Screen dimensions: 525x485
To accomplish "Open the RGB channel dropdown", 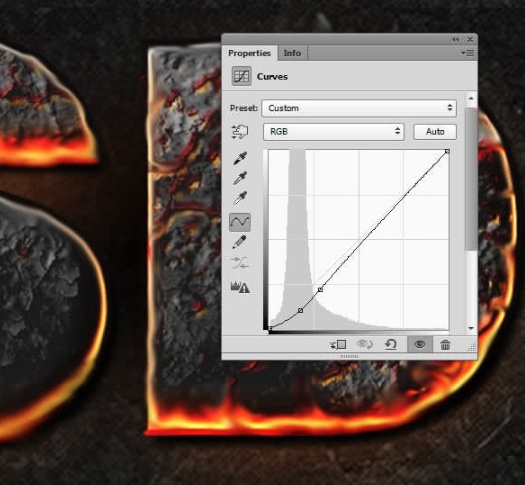I will tap(334, 132).
